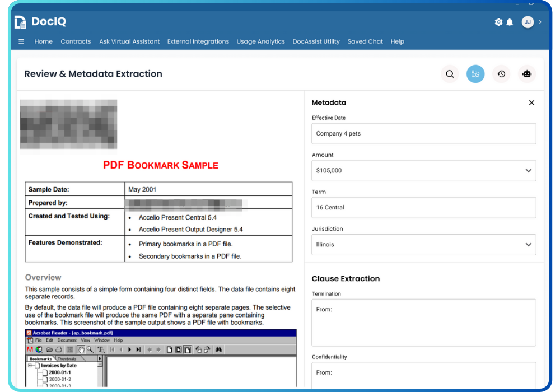
Task: Click the Effective Date input field
Action: pyautogui.click(x=423, y=134)
